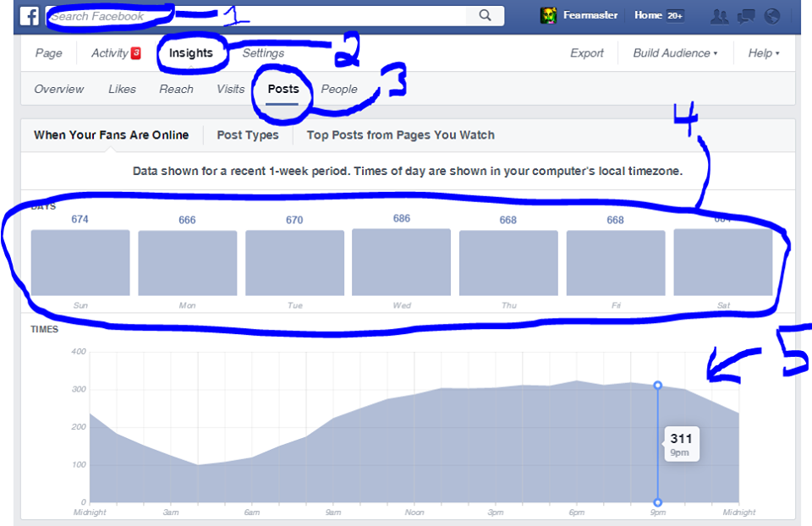Click the 20+ Home notification count
Image resolution: width=812 pixels, height=526 pixels.
coord(675,16)
